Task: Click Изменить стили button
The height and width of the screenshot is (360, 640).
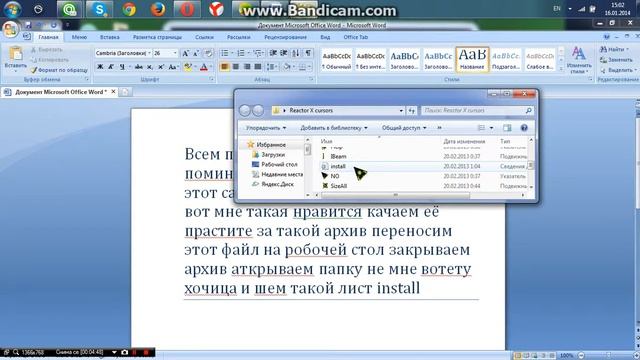Action: [579, 60]
